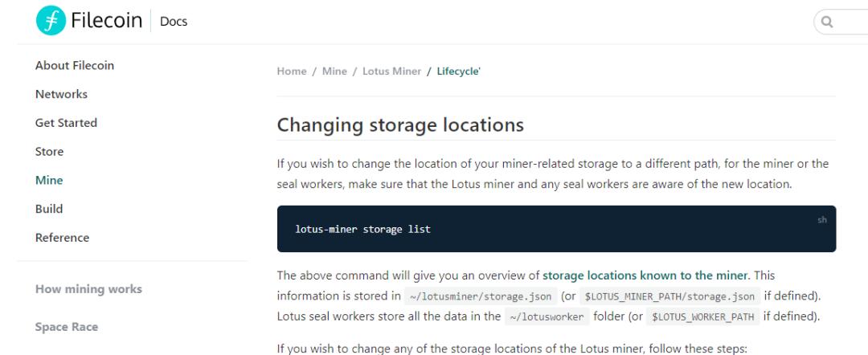Image resolution: width=868 pixels, height=355 pixels.
Task: Click the Lifecycle breadcrumb
Action: [458, 71]
